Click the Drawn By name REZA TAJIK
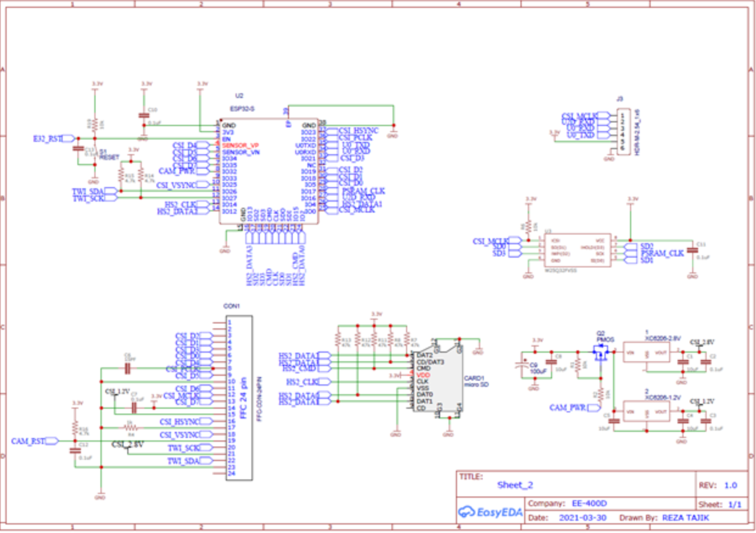Screen dimensions: 756x533 point(685,518)
